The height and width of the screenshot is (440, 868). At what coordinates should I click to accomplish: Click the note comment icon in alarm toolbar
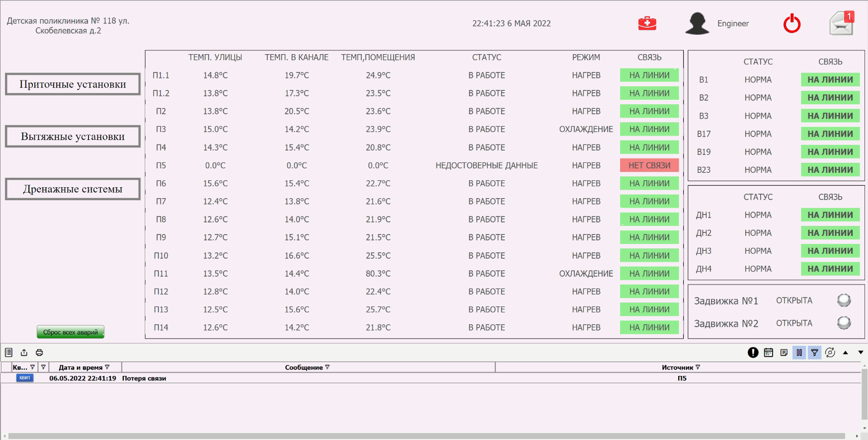click(784, 353)
